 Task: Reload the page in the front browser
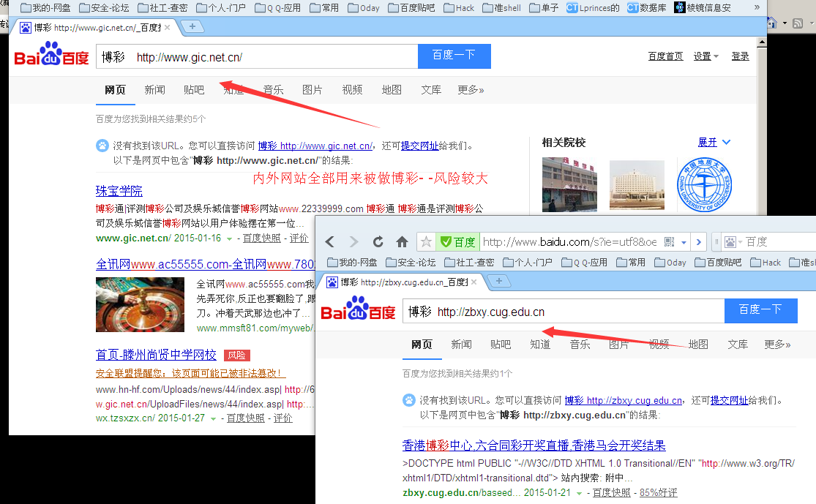[378, 242]
